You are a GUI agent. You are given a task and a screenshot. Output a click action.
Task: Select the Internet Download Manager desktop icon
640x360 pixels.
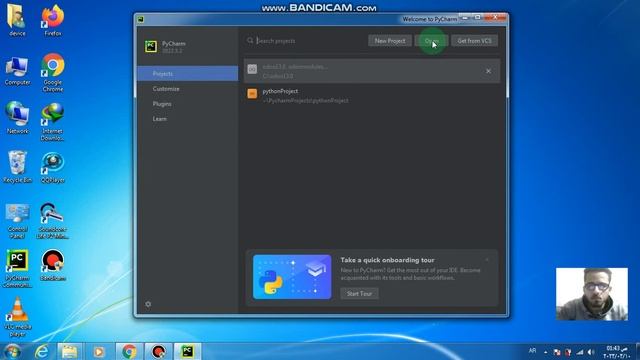[x=53, y=122]
